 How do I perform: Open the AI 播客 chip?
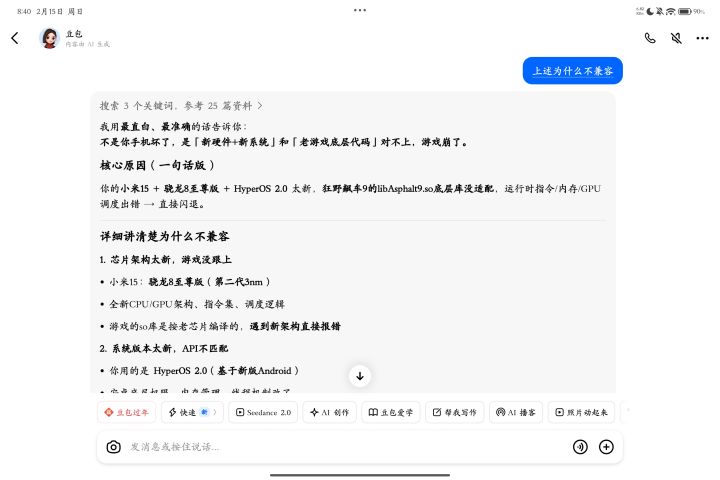tap(516, 412)
